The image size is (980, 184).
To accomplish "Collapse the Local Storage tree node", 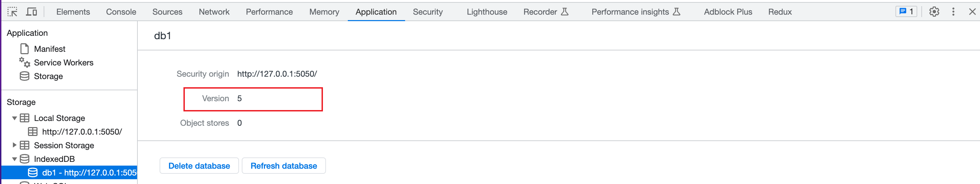I will [x=14, y=118].
